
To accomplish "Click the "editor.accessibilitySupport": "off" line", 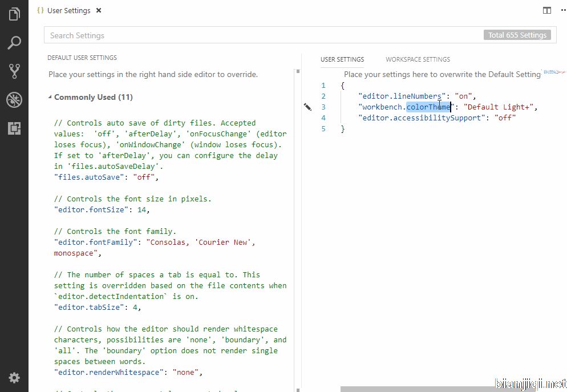I will click(437, 118).
